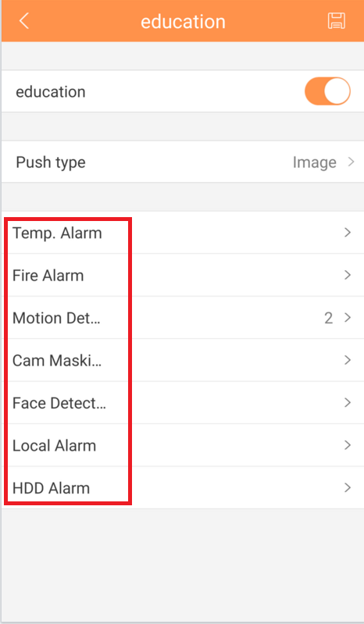The height and width of the screenshot is (624, 364).
Task: Select the Local Alarm row
Action: [x=183, y=446]
